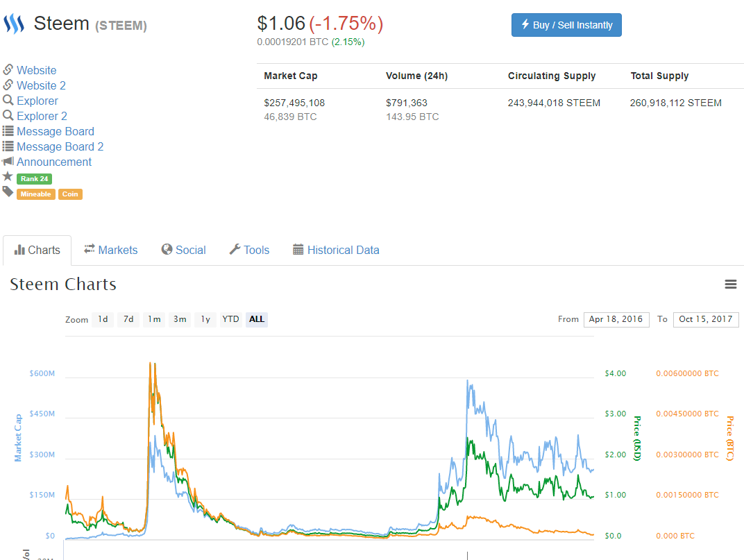The height and width of the screenshot is (560, 744).
Task: Click the bar chart icon on Charts tab
Action: [19, 250]
